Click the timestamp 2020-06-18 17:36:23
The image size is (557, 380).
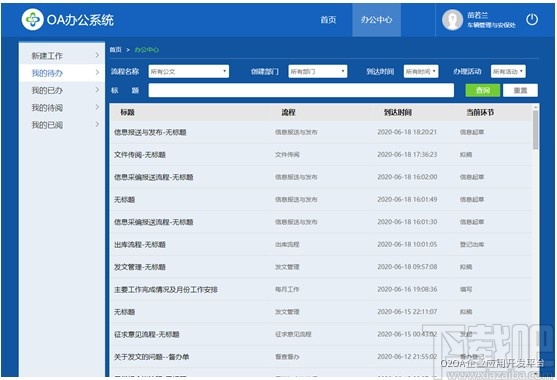pos(407,154)
